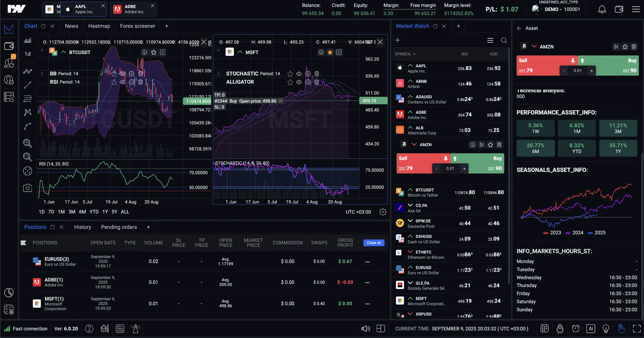644x338 pixels.
Task: Open the AI assistant icon in bottom bar
Action: 591,329
